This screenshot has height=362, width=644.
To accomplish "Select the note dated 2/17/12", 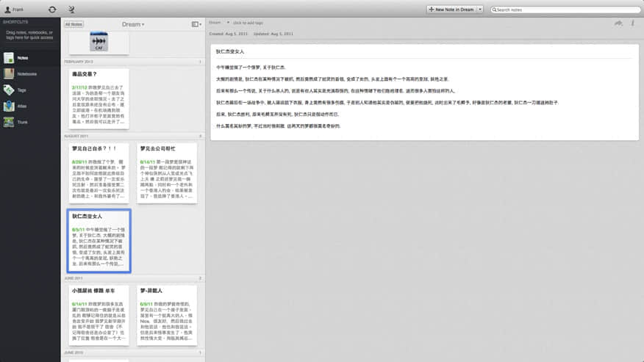I will [x=99, y=99].
